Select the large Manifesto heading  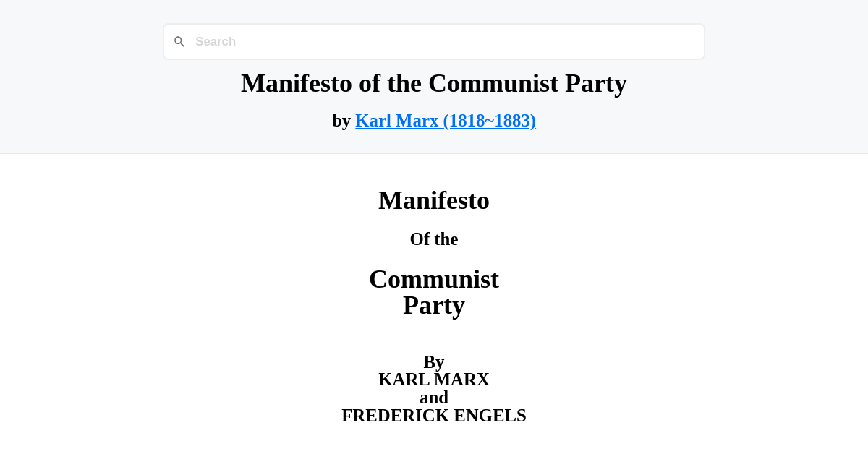point(434,200)
